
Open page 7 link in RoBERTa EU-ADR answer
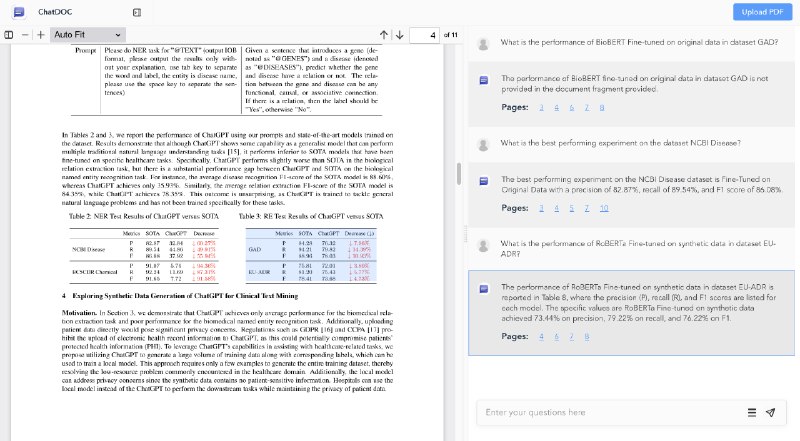[x=571, y=336]
